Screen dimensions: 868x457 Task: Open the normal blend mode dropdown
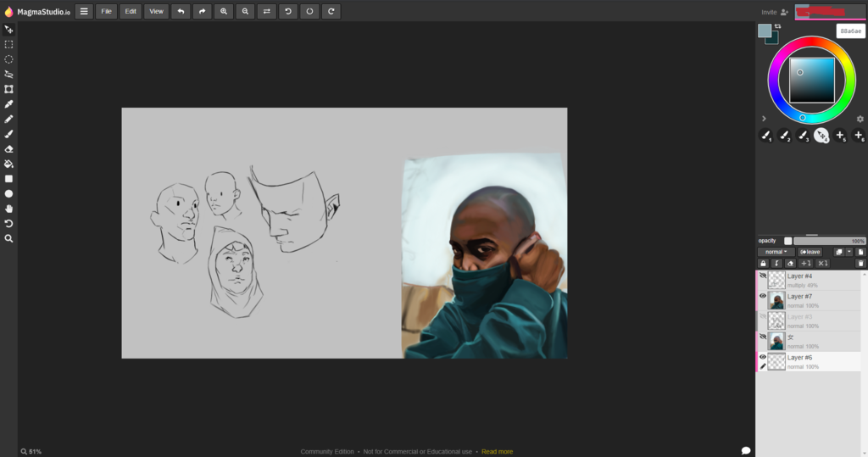(x=776, y=252)
